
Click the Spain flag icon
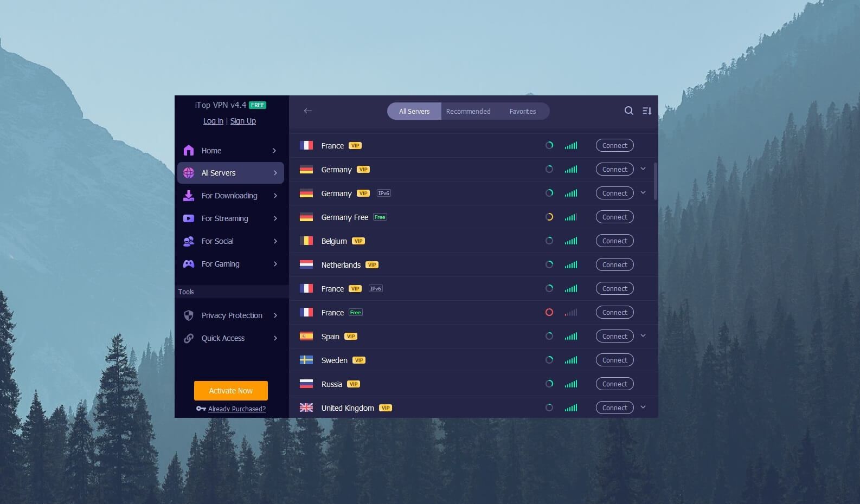pos(306,336)
